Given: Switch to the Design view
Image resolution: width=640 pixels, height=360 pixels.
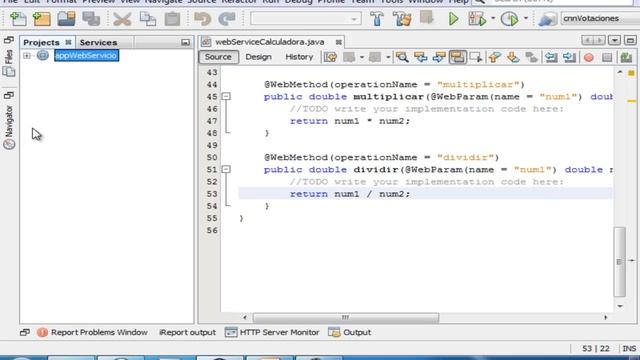Looking at the screenshot, I should [x=258, y=57].
